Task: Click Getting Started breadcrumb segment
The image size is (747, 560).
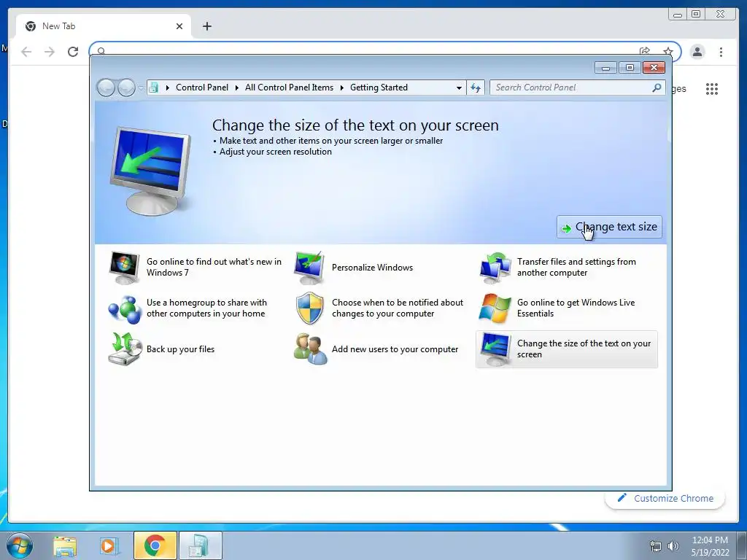Action: [379, 87]
